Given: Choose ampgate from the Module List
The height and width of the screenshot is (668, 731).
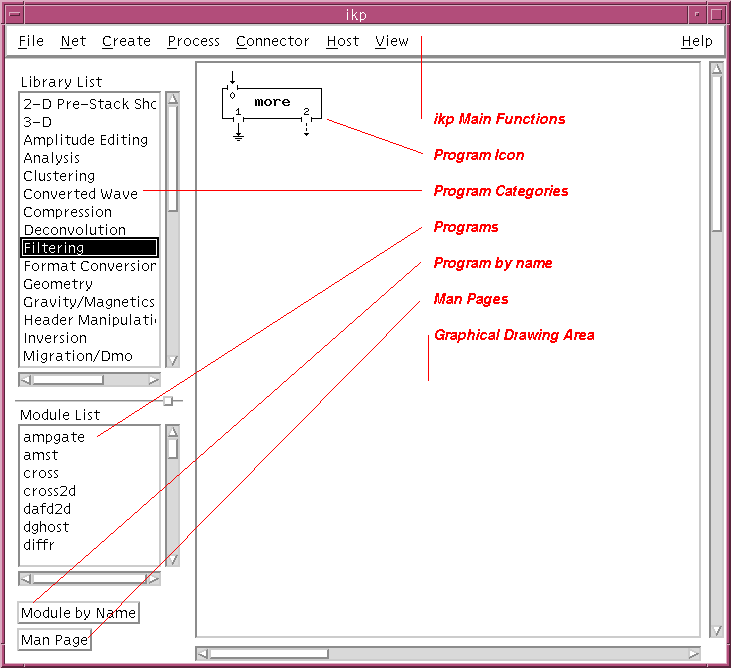Looking at the screenshot, I should point(54,437).
